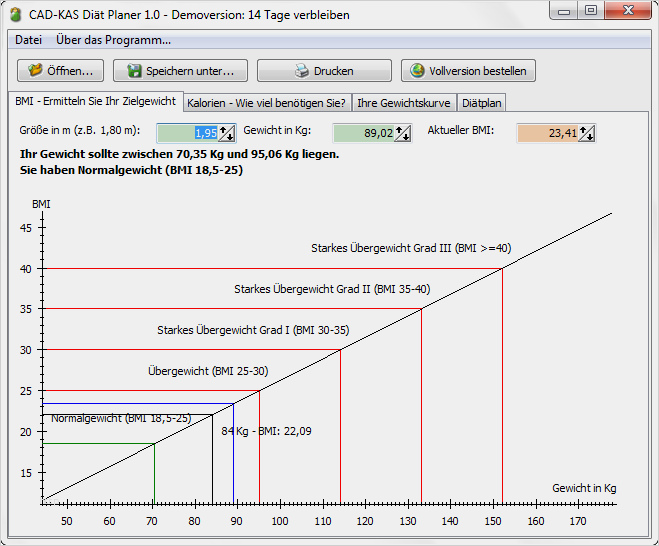Open the Über das Programm menu
The image size is (659, 546).
pyautogui.click(x=113, y=40)
